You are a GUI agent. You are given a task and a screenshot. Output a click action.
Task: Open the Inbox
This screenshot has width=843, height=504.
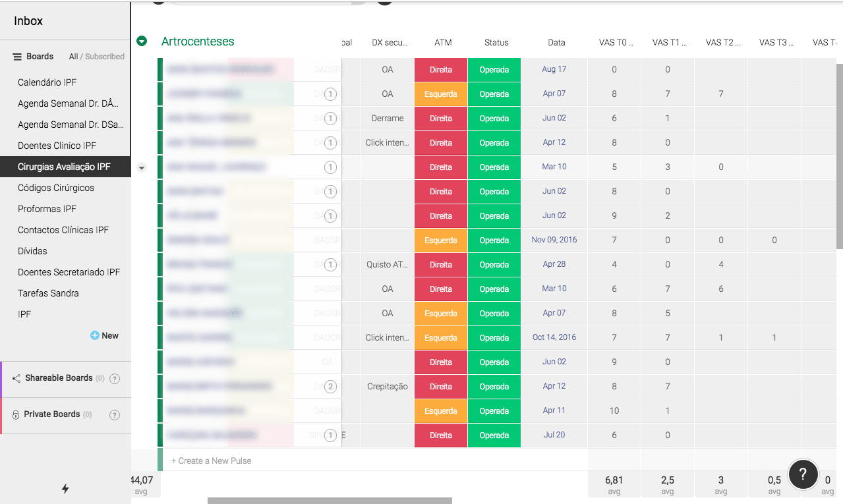(x=28, y=21)
